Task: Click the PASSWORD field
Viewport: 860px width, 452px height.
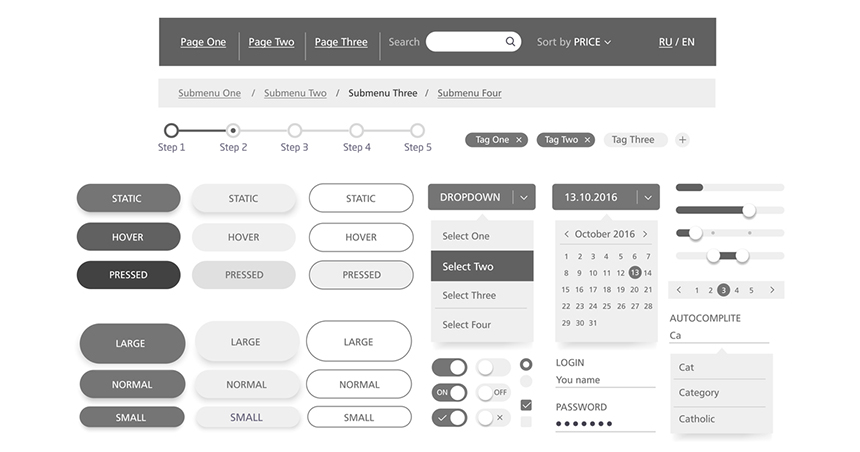Action: (606, 424)
